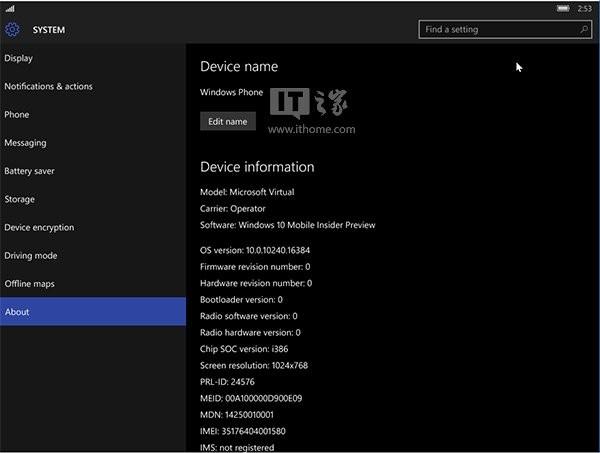Image resolution: width=600 pixels, height=453 pixels.
Task: Go to Messaging settings
Action: 93,143
